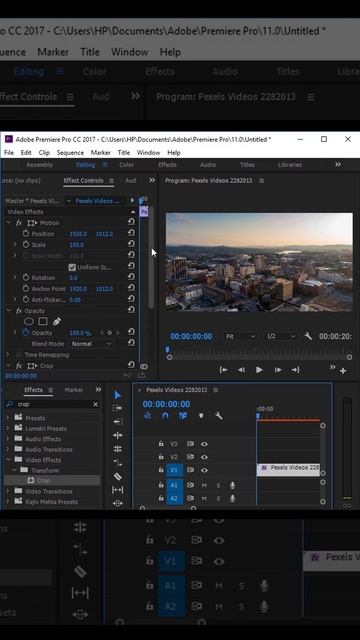This screenshot has width=360, height=640.
Task: Toggle the blue Opacity stopwatch
Action: (26, 333)
